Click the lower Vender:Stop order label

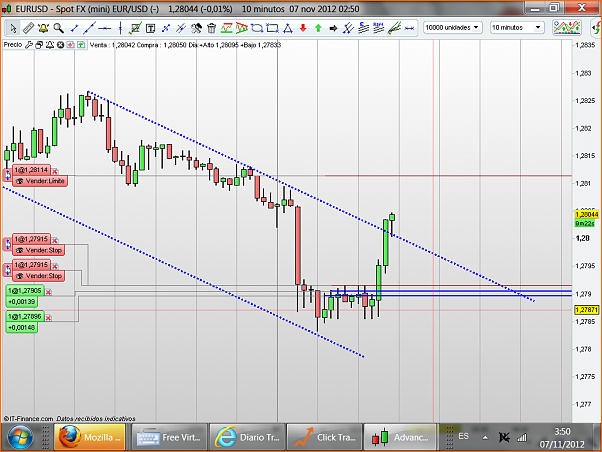pyautogui.click(x=39, y=276)
